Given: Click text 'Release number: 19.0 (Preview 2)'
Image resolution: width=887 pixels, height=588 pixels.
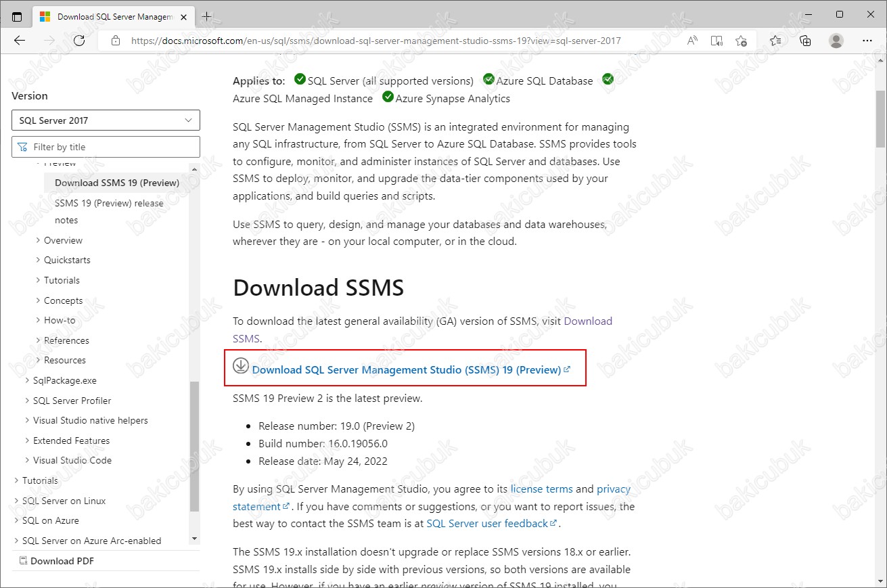Looking at the screenshot, I should pos(336,426).
